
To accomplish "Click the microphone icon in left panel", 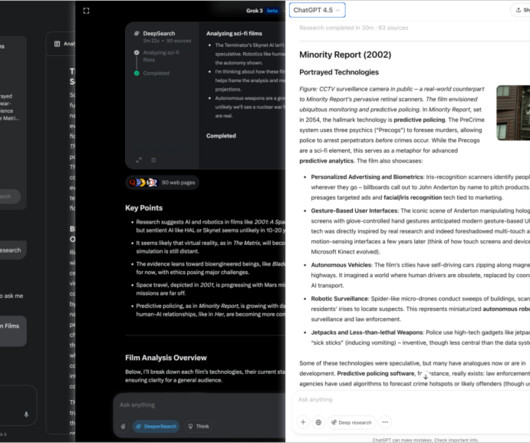I will click(26, 414).
